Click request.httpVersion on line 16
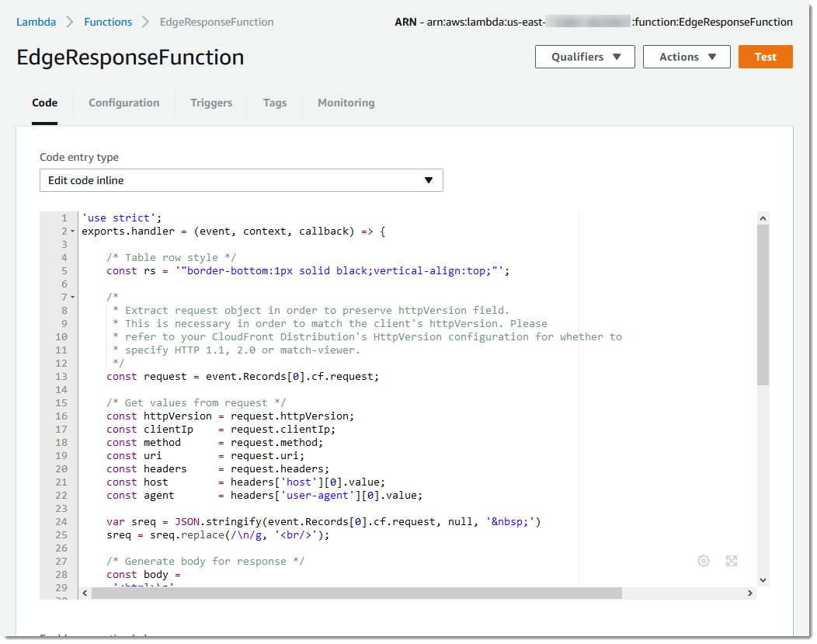Viewport: 817px width, 644px height. pos(289,416)
